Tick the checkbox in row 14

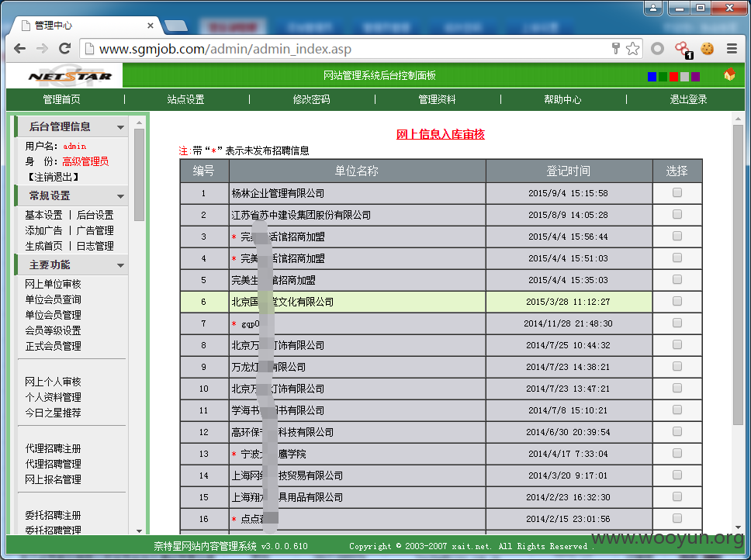click(x=677, y=475)
